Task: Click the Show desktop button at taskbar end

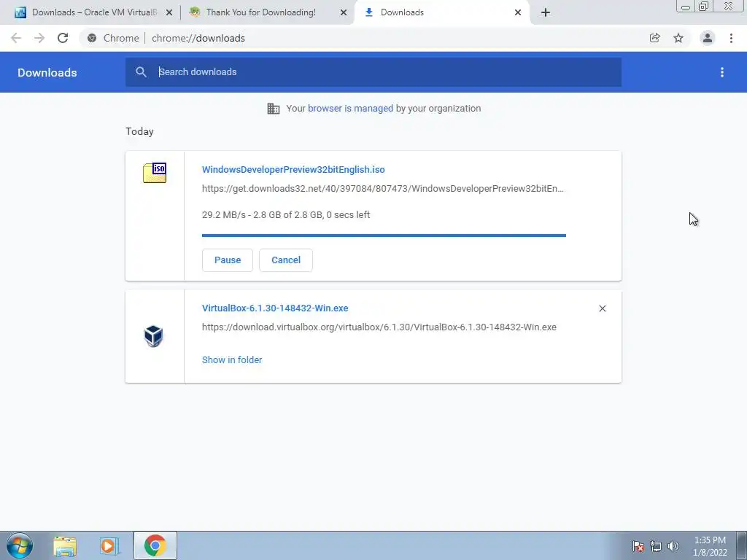Action: (x=742, y=545)
